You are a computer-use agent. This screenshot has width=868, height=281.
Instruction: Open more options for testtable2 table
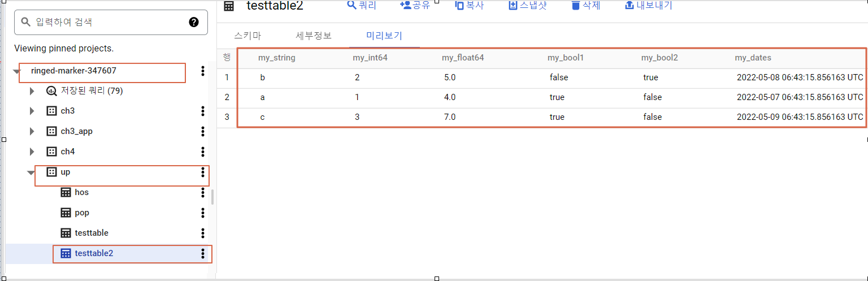tap(203, 253)
